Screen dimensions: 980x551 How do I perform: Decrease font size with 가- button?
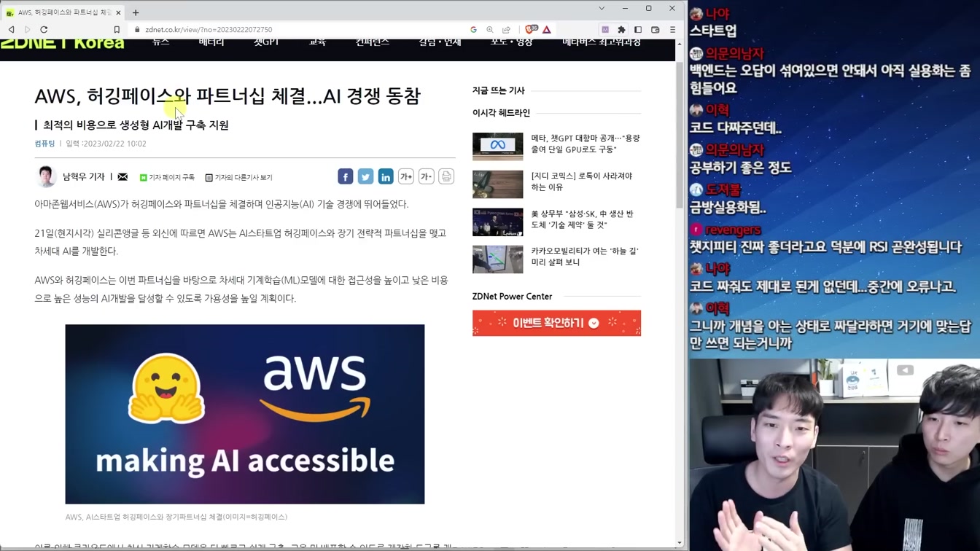coord(427,176)
